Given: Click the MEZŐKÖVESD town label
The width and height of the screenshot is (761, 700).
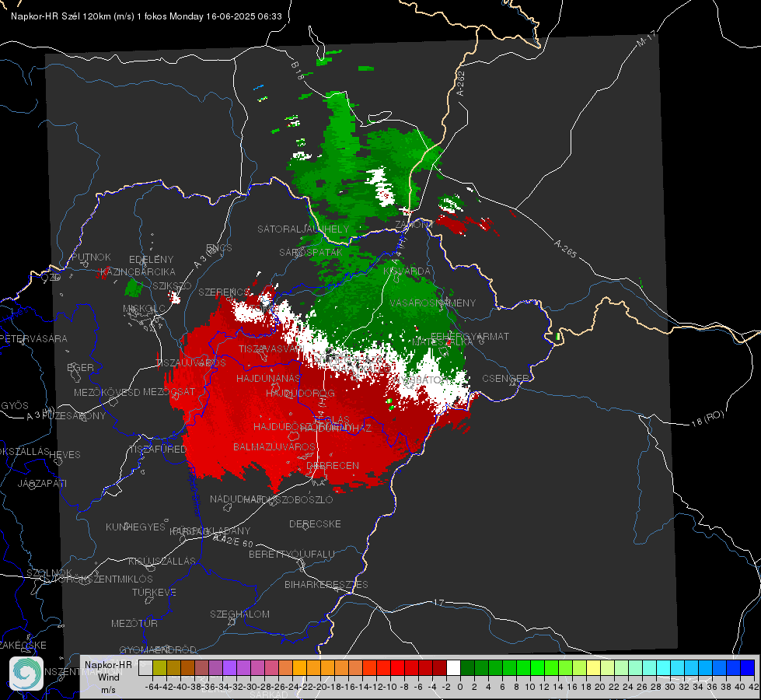Looking at the screenshot, I should tap(107, 392).
